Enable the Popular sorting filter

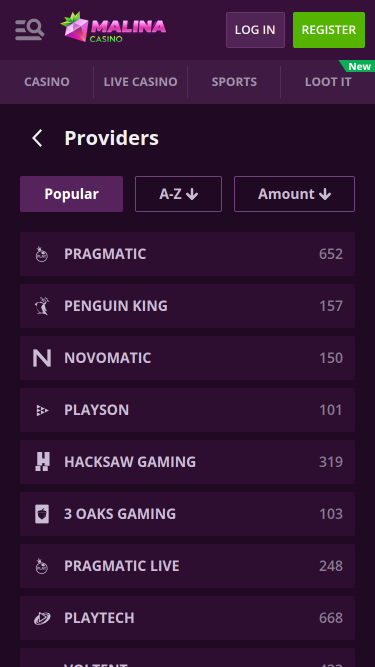[71, 194]
